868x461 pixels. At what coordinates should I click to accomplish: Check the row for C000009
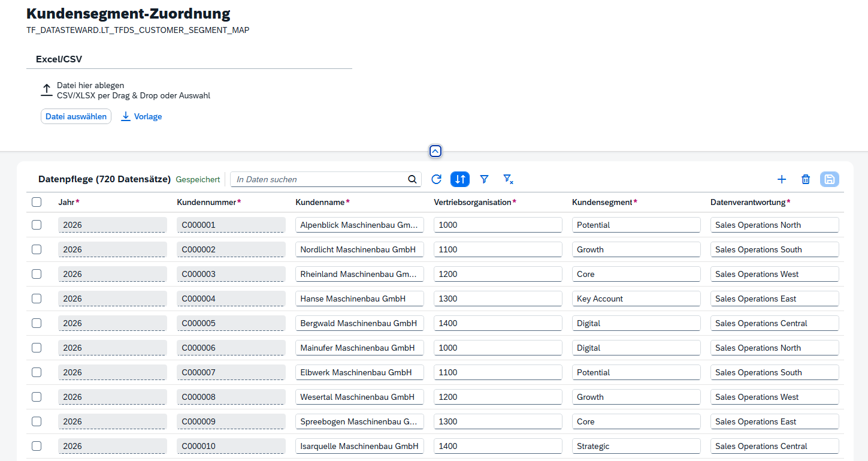[37, 421]
